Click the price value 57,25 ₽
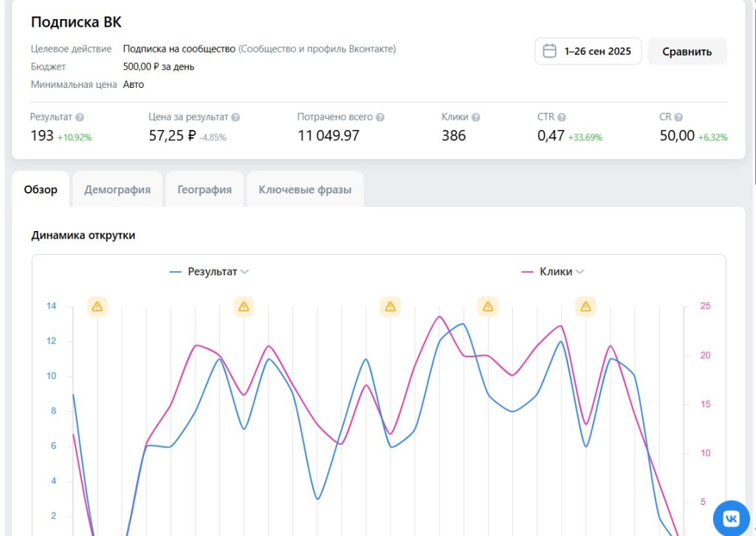This screenshot has height=536, width=756. point(172,136)
